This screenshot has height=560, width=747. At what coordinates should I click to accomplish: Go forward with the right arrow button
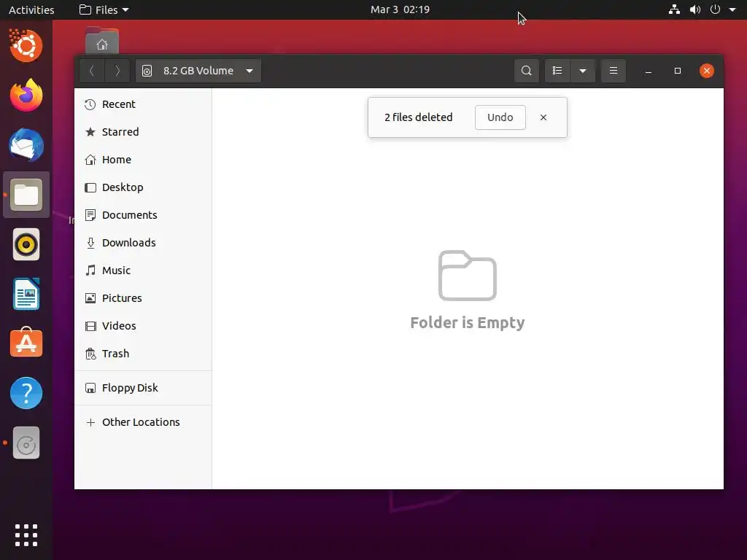[x=117, y=71]
